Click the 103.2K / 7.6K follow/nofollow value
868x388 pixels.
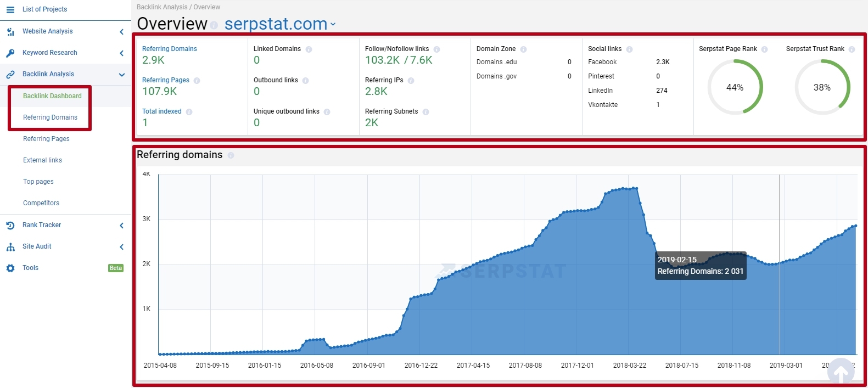[399, 60]
